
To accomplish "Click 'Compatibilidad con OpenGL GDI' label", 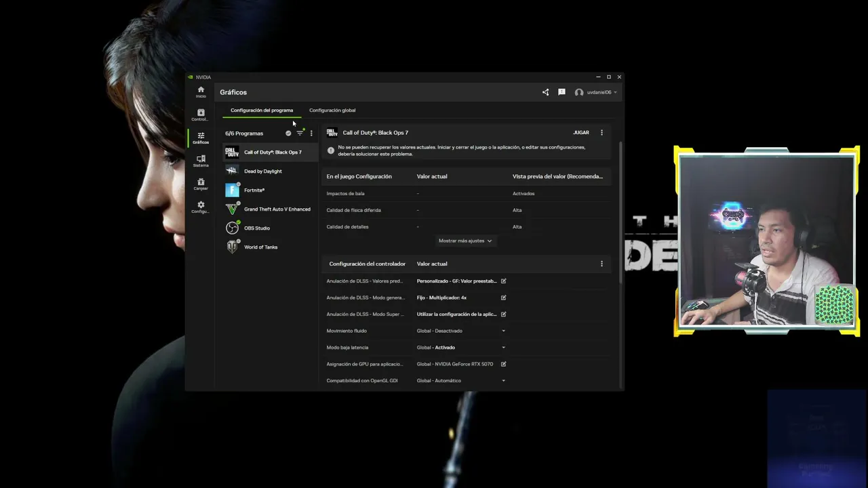I will 362,381.
